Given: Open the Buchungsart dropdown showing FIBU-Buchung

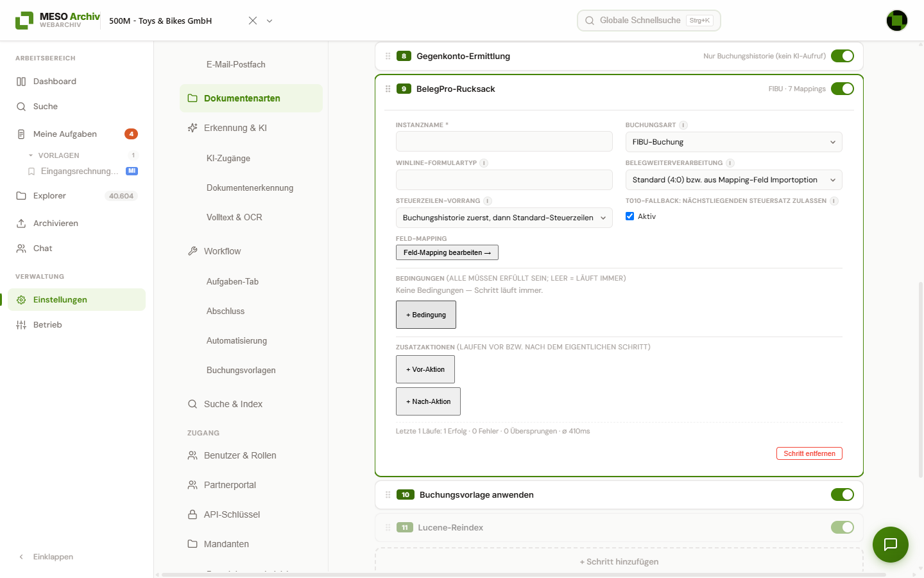Looking at the screenshot, I should [x=733, y=142].
